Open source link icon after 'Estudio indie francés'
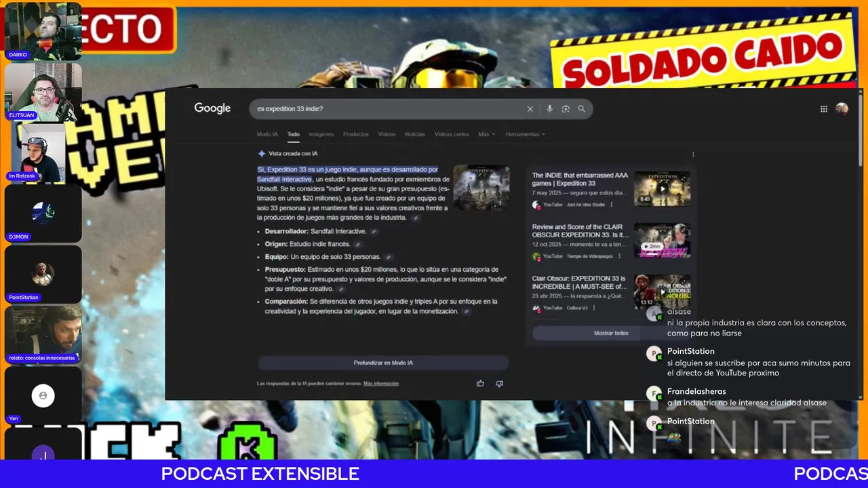Image resolution: width=868 pixels, height=488 pixels. (x=357, y=245)
